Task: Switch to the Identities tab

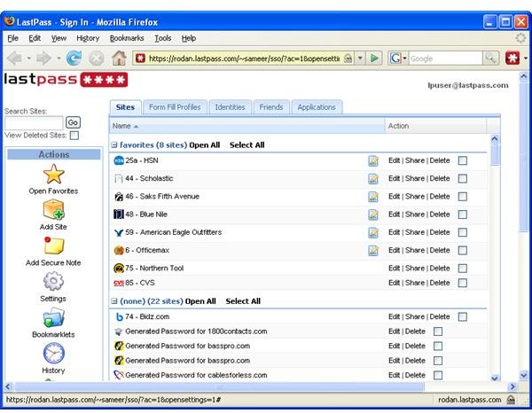Action: [x=230, y=107]
